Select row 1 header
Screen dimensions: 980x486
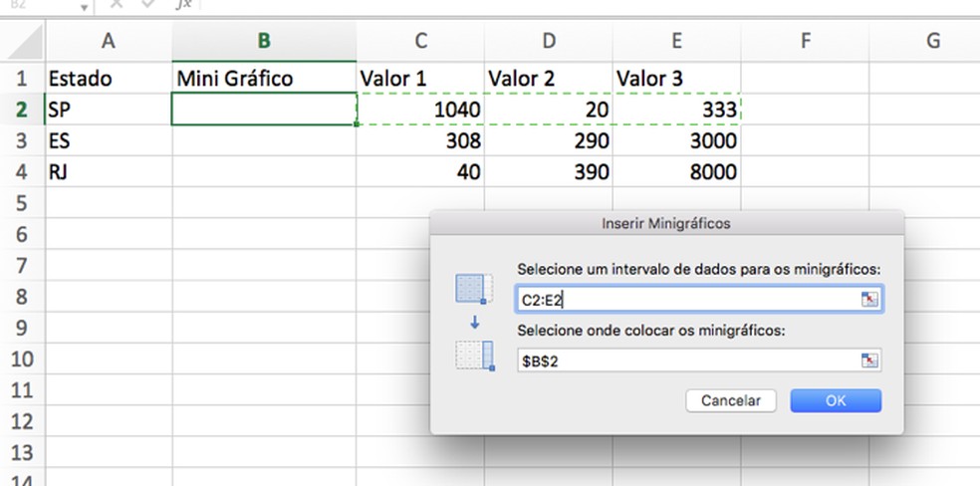point(23,78)
